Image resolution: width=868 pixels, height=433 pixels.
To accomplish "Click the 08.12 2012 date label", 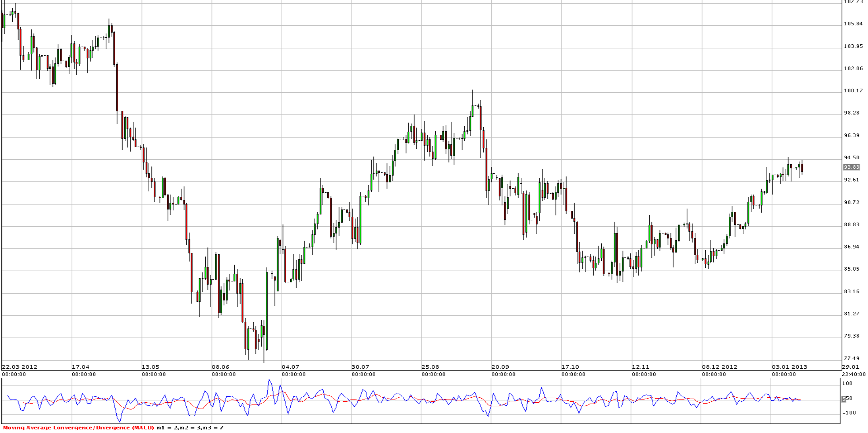I will click(x=720, y=367).
